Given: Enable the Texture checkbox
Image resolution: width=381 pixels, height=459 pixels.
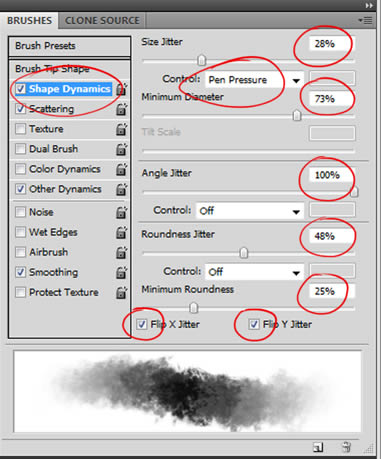Looking at the screenshot, I should 21,129.
